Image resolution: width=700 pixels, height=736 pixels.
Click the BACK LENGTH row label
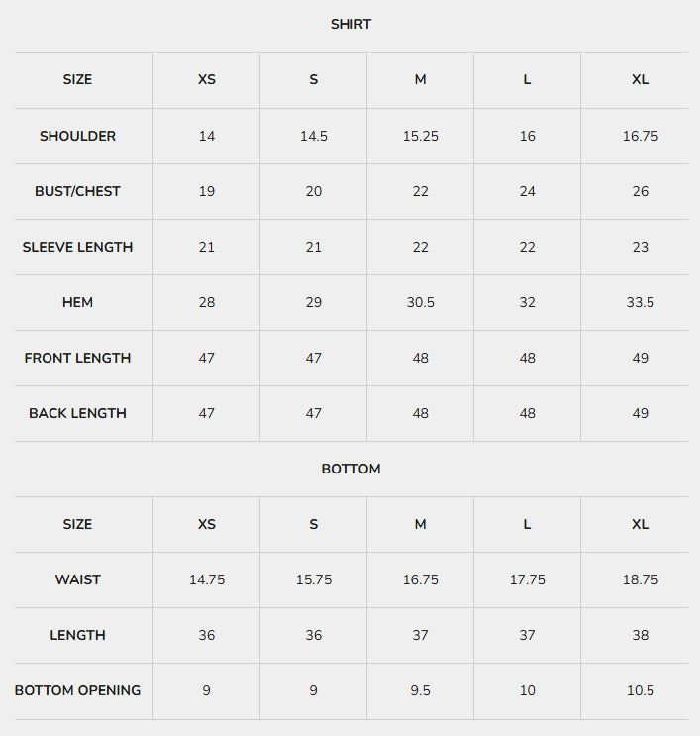coord(77,413)
